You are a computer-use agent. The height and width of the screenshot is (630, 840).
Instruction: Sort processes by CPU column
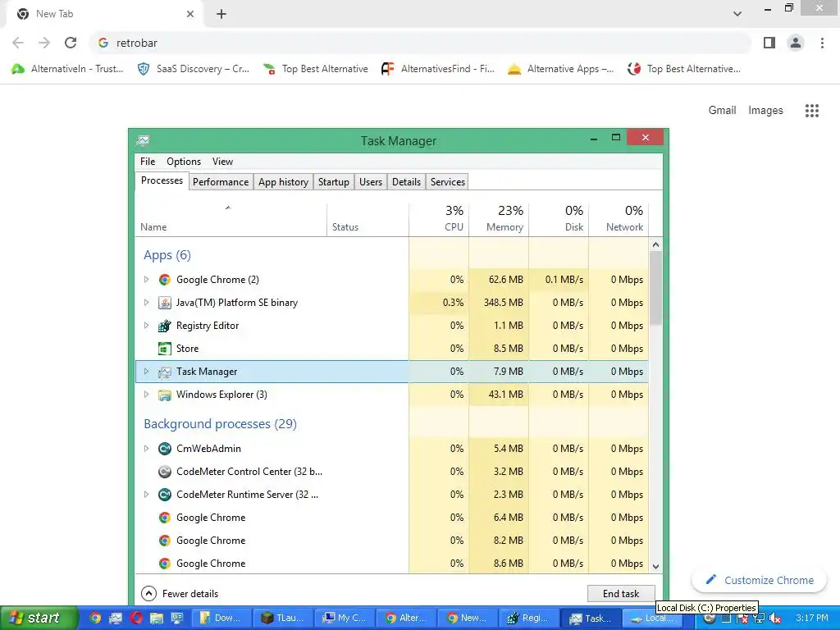[x=439, y=220]
